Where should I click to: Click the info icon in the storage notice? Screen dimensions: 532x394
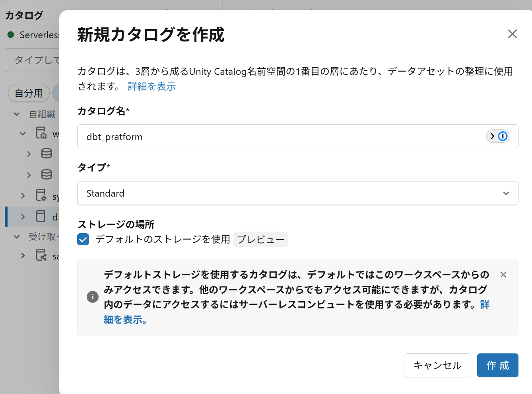click(93, 297)
